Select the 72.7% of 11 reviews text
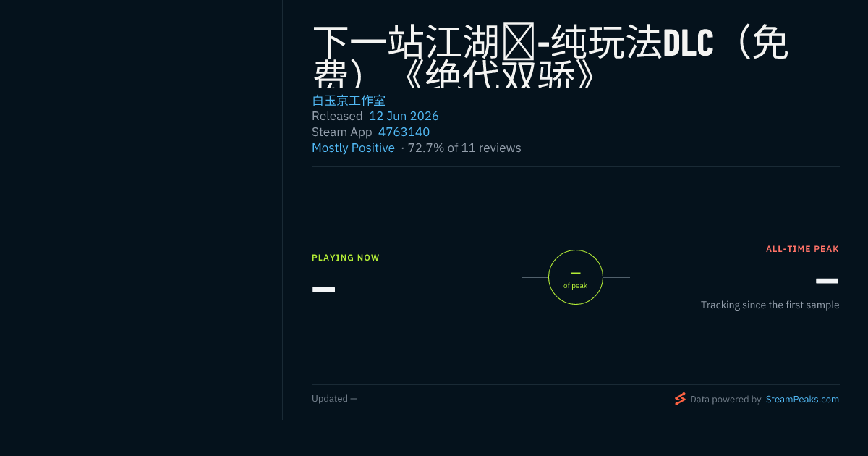The image size is (868, 456). click(x=464, y=148)
